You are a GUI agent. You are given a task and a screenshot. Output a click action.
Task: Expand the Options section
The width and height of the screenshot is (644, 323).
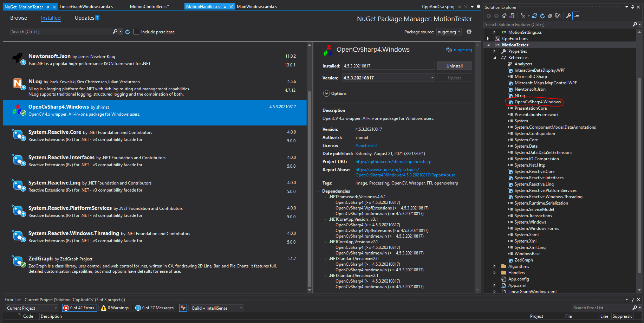tap(326, 93)
